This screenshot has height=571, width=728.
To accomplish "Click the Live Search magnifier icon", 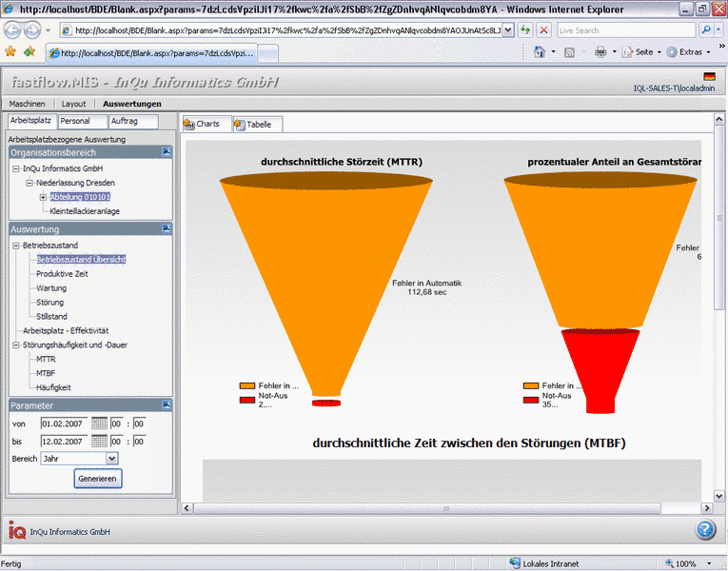I will point(706,30).
